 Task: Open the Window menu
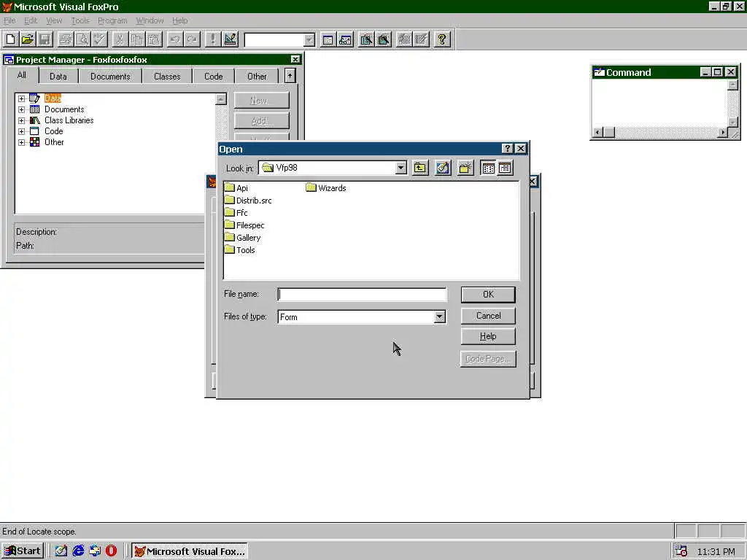point(150,20)
